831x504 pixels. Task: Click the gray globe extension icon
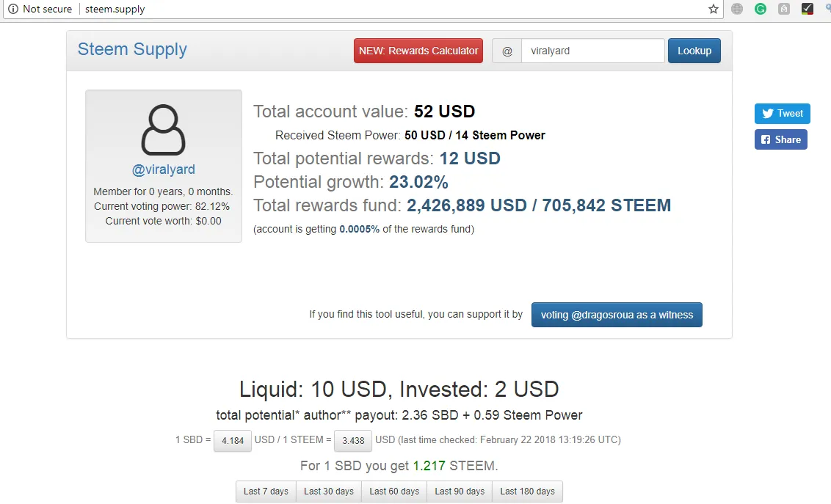pyautogui.click(x=736, y=9)
